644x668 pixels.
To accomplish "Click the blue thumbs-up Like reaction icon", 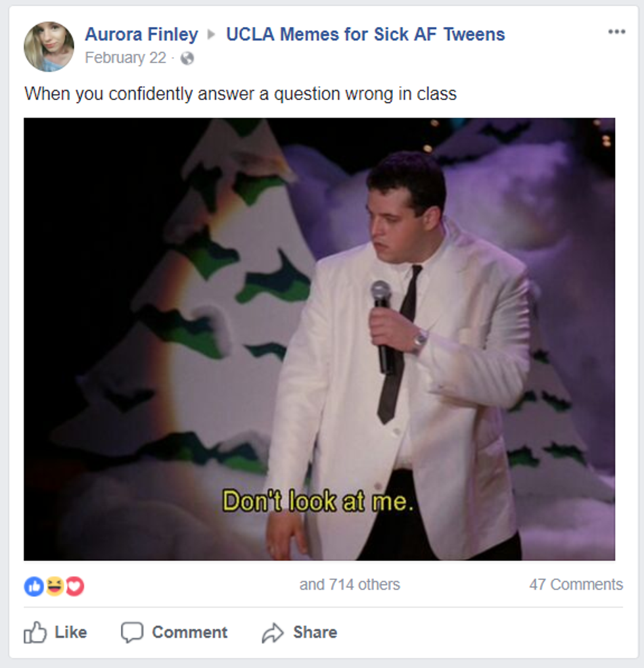I will (x=34, y=586).
